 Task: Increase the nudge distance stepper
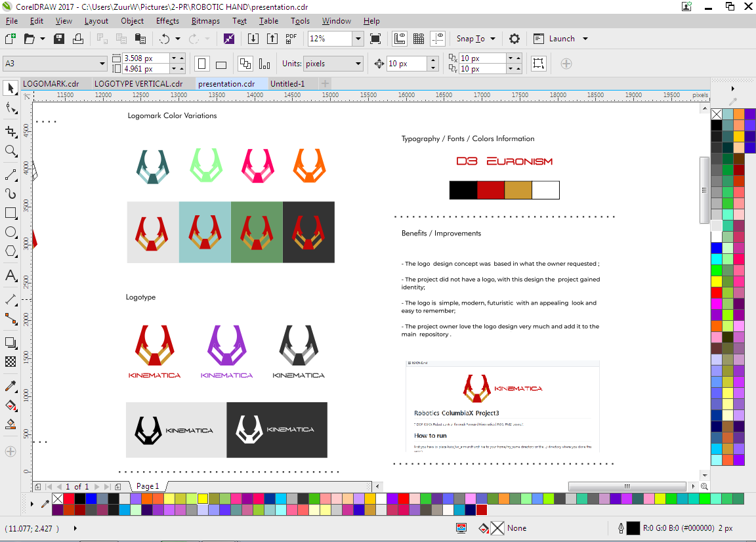433,60
